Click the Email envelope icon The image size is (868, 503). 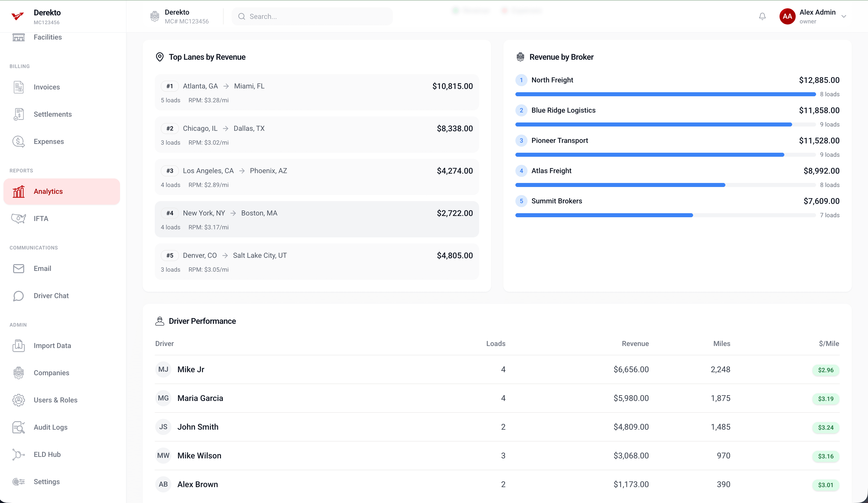click(19, 268)
